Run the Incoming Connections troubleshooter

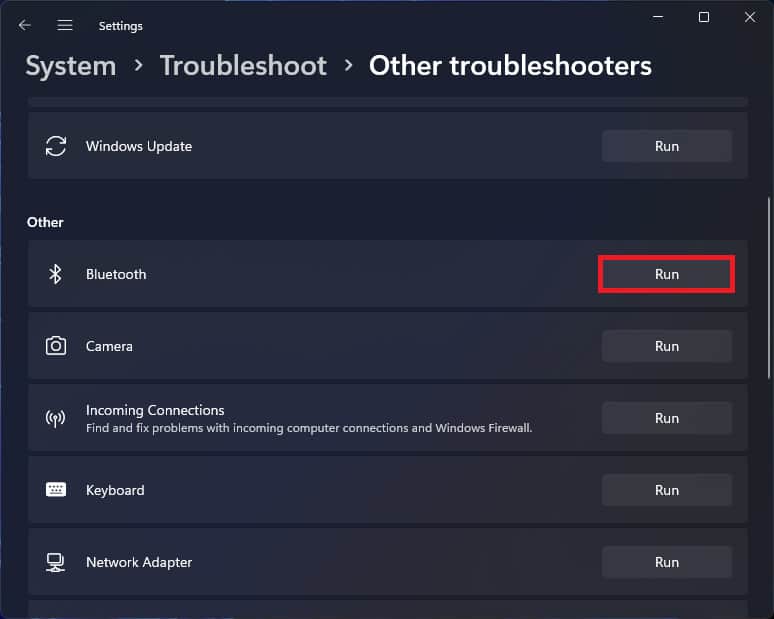pyautogui.click(x=666, y=418)
